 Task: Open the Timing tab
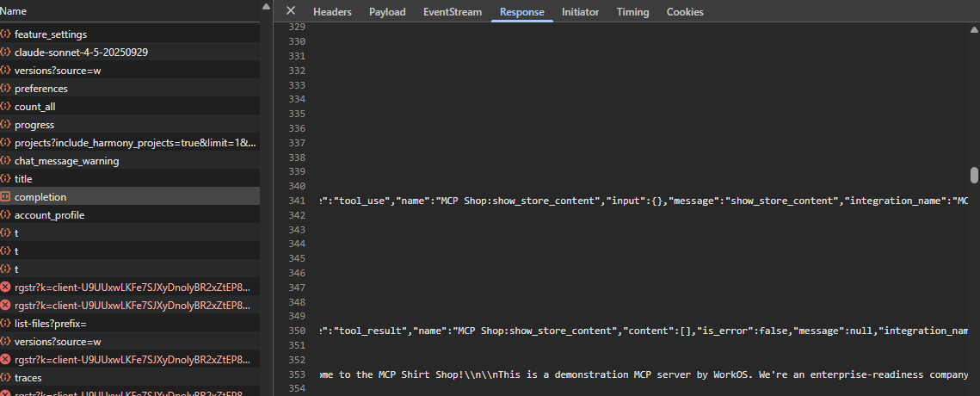(x=632, y=12)
